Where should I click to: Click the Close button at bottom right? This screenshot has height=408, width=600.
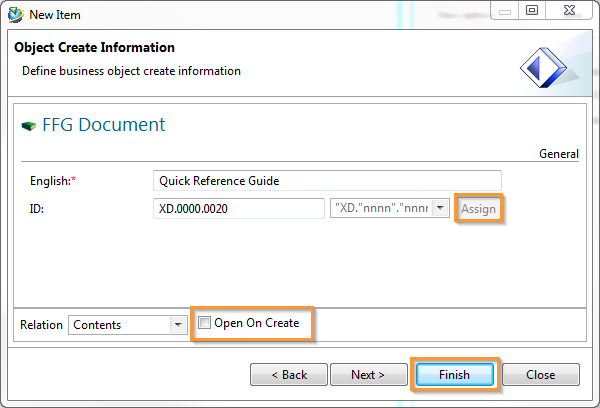coord(541,374)
